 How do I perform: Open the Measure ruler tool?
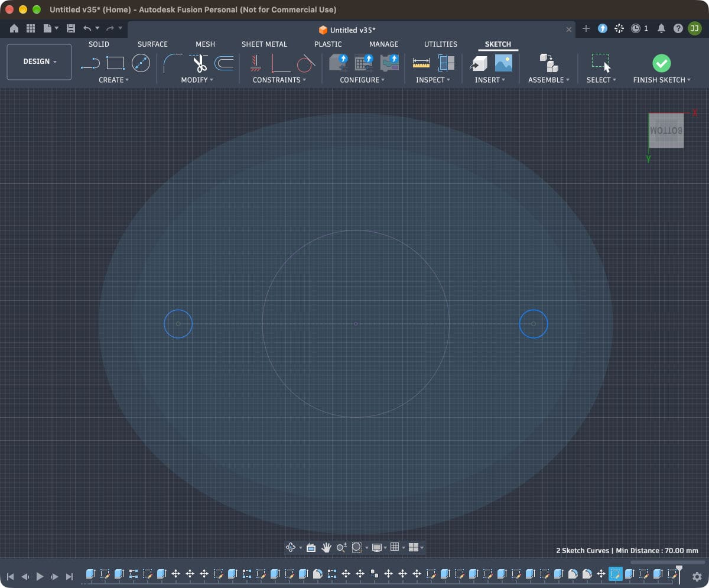click(x=421, y=63)
